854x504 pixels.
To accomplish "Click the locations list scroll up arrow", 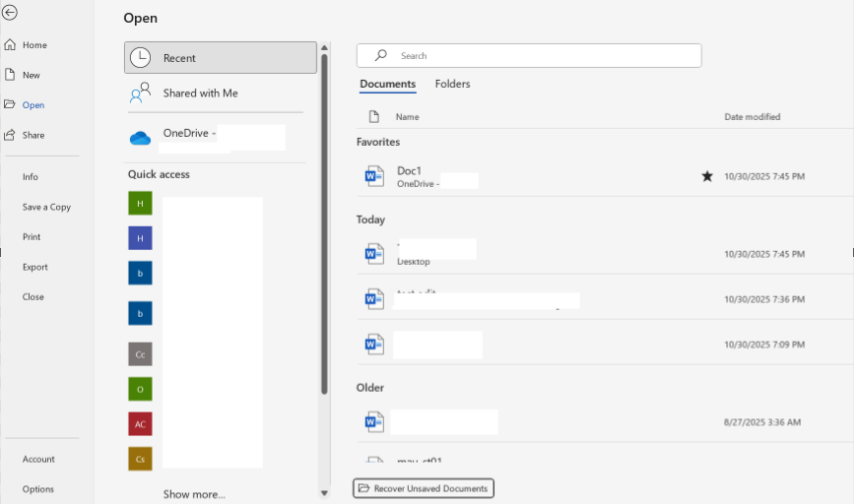I will pyautogui.click(x=325, y=48).
